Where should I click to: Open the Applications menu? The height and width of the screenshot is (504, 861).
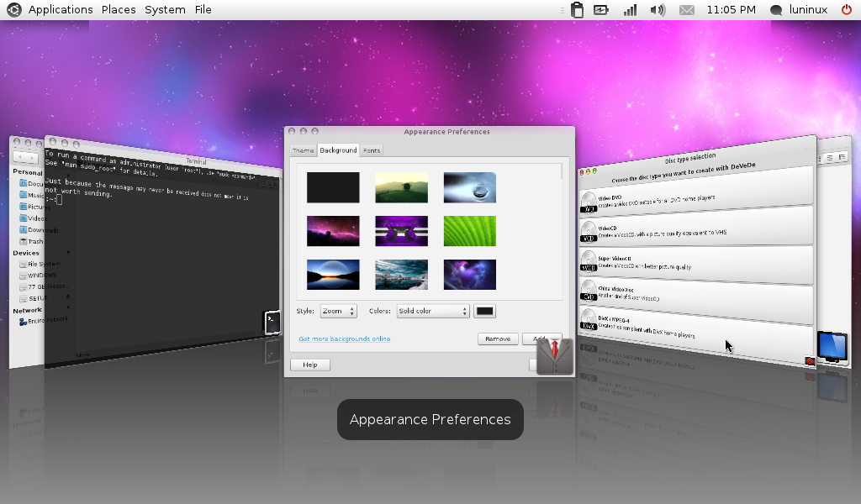pyautogui.click(x=61, y=10)
